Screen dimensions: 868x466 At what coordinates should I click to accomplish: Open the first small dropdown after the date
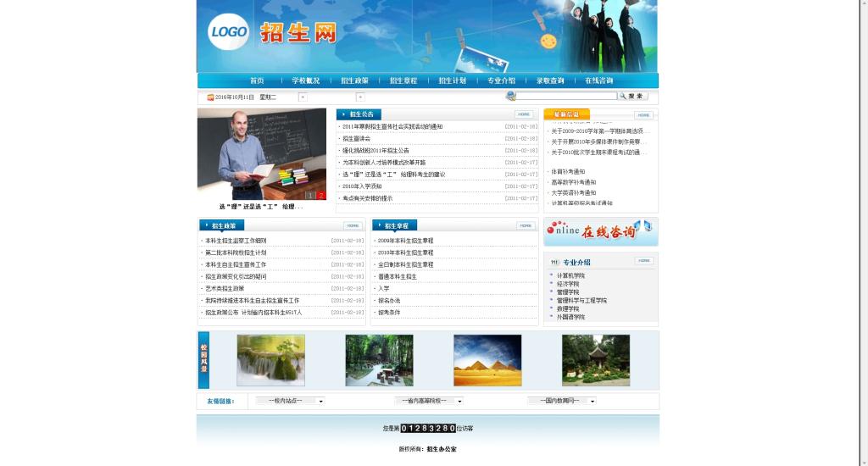303,97
